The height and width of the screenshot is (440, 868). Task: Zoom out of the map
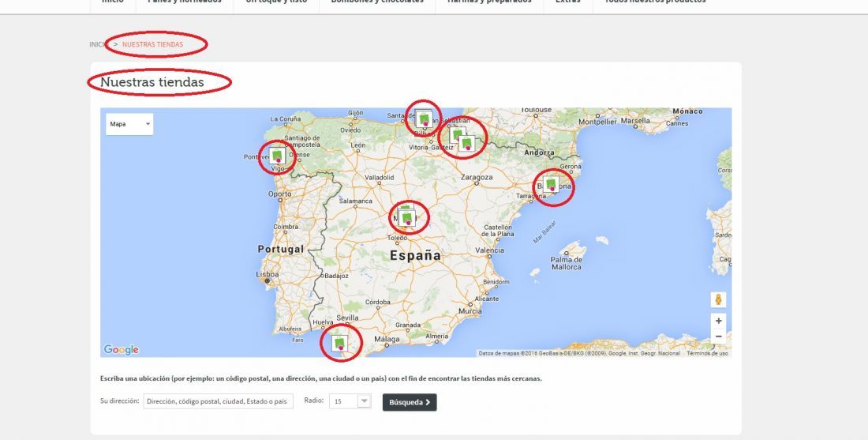pos(718,337)
